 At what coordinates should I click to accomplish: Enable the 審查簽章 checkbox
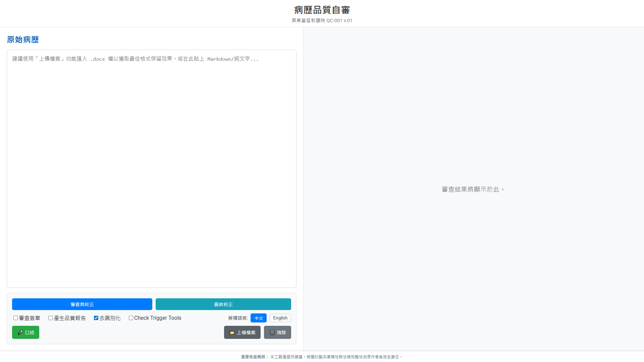[15, 318]
